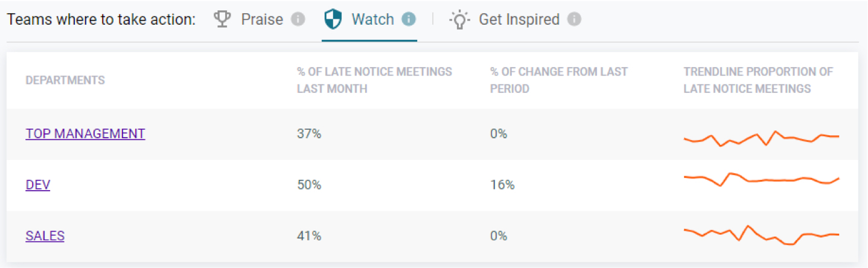This screenshot has width=868, height=268.
Task: Open the info icon beside Get Inspired
Action: point(574,20)
